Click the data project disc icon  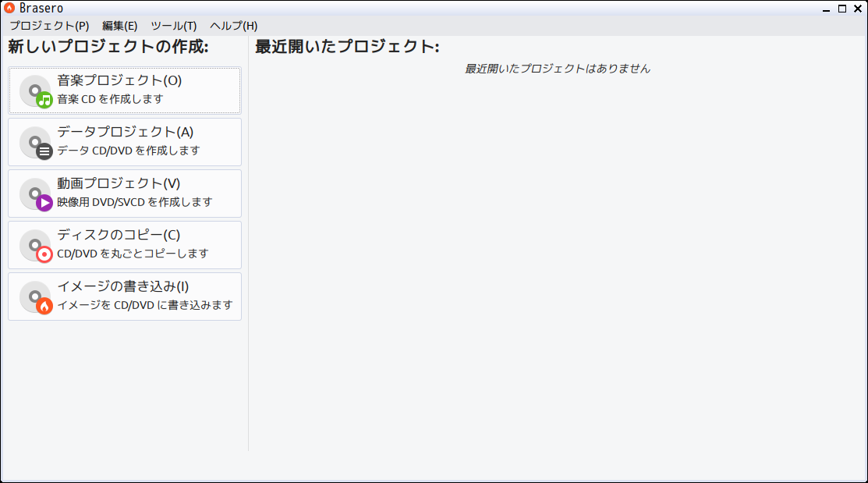tap(36, 143)
